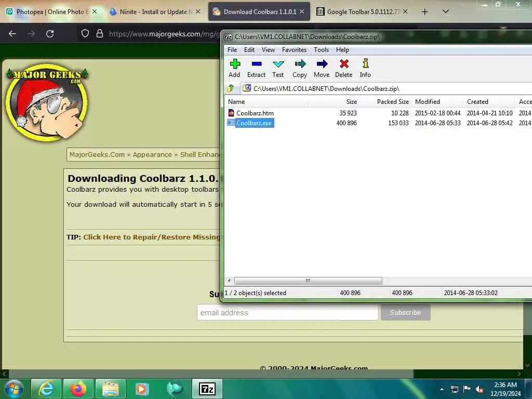
Task: Click the muted volume tray icon
Action: (x=480, y=390)
